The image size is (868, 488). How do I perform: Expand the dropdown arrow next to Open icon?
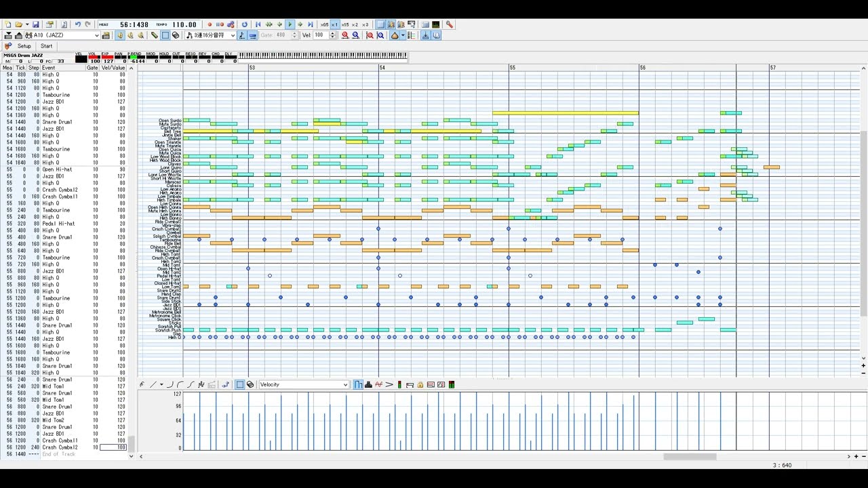click(x=26, y=24)
